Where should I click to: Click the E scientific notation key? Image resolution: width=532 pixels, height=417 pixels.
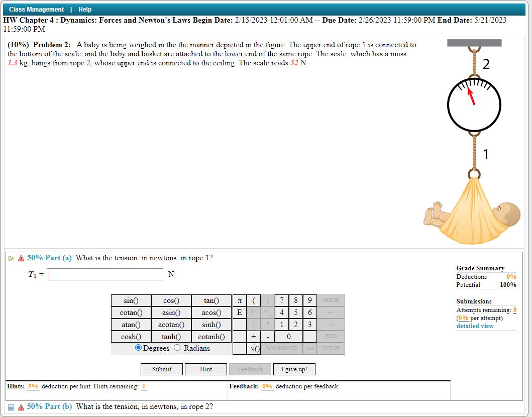coord(239,312)
